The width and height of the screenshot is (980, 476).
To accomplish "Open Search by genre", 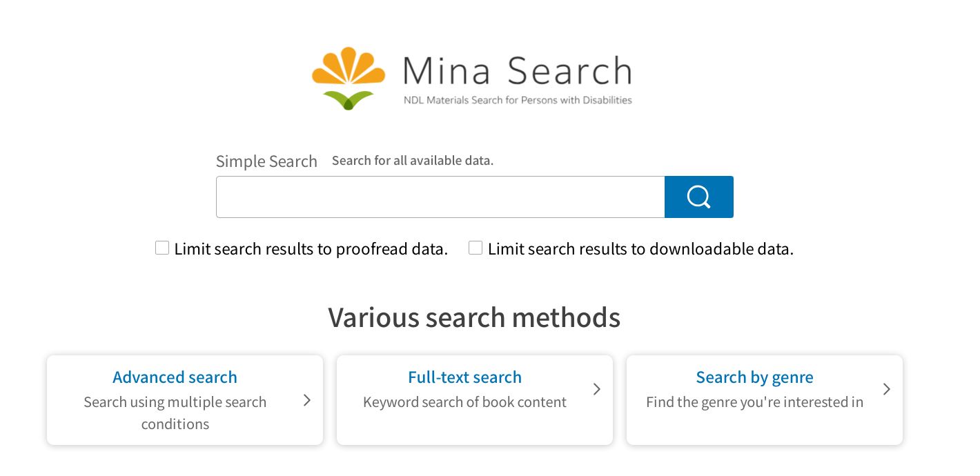I will tap(754, 377).
